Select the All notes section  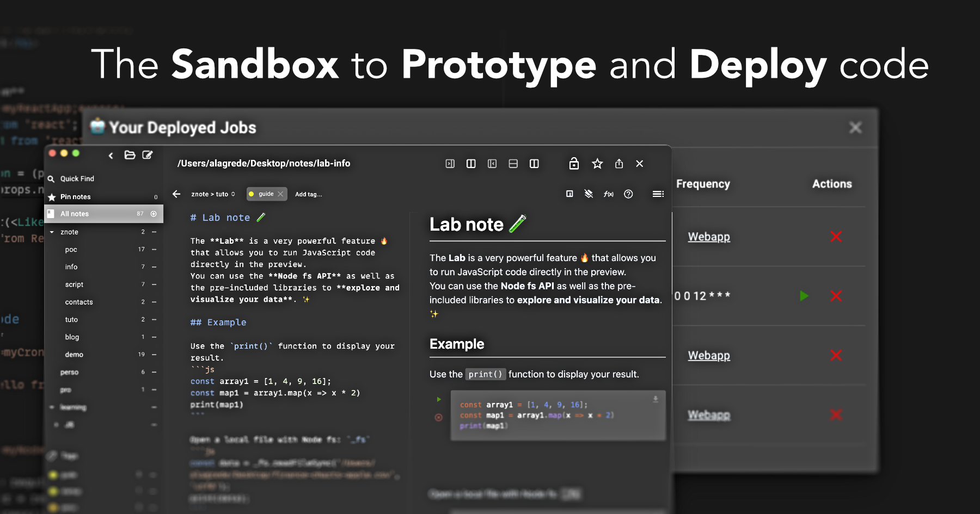point(103,214)
